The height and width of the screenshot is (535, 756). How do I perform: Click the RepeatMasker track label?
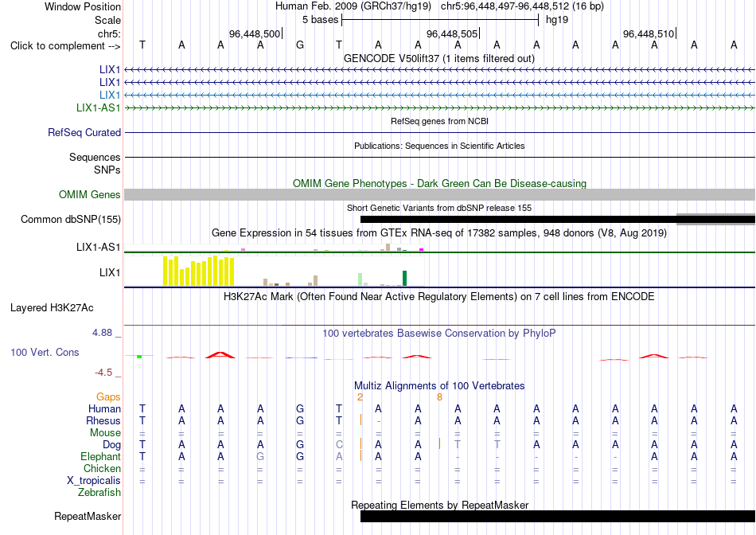pos(88,516)
